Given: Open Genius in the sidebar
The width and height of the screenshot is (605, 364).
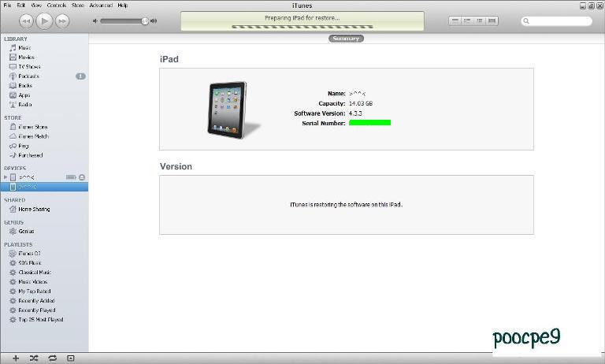Looking at the screenshot, I should [26, 231].
